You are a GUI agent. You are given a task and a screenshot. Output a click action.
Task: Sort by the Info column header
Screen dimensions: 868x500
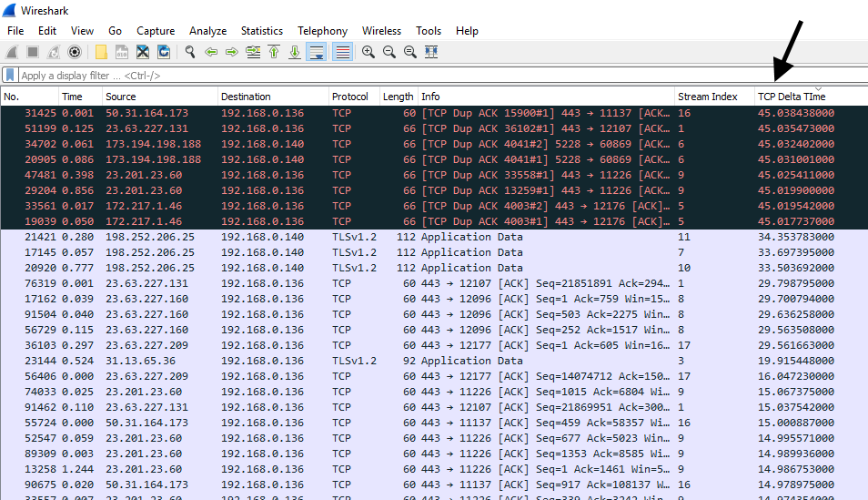click(546, 97)
